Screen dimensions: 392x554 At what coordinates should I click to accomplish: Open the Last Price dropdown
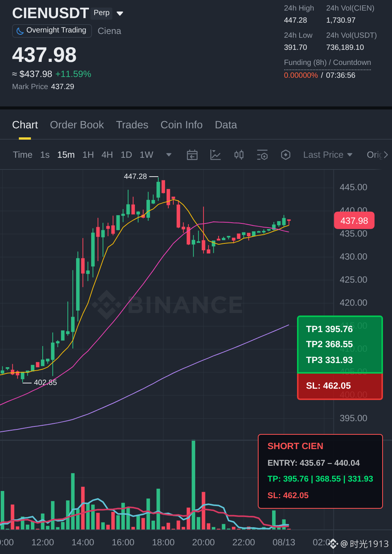(x=328, y=155)
